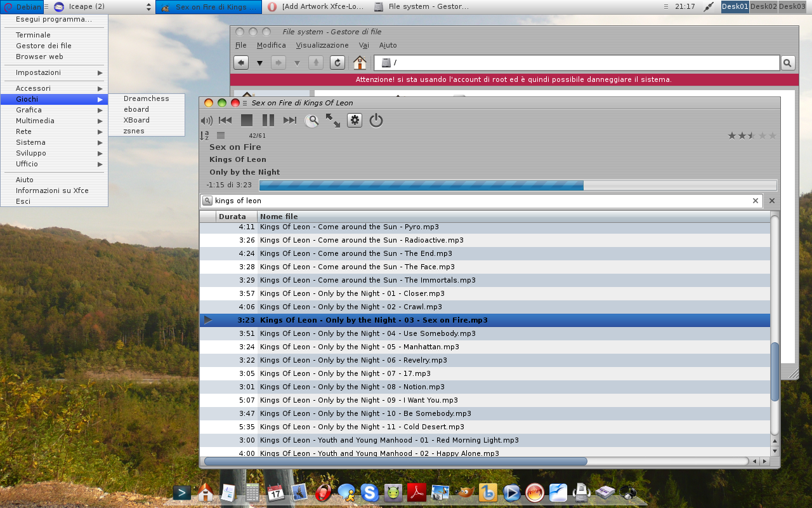This screenshot has height=508, width=812.
Task: Sort playlist by the Durata column
Action: click(236, 217)
